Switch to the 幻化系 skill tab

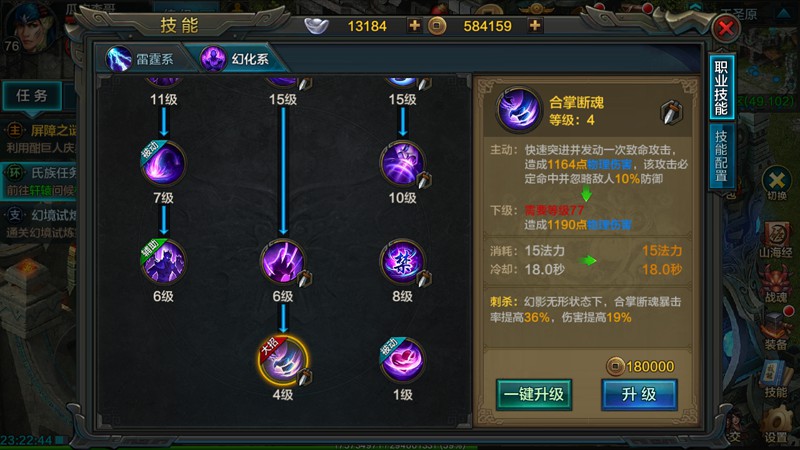pyautogui.click(x=237, y=59)
